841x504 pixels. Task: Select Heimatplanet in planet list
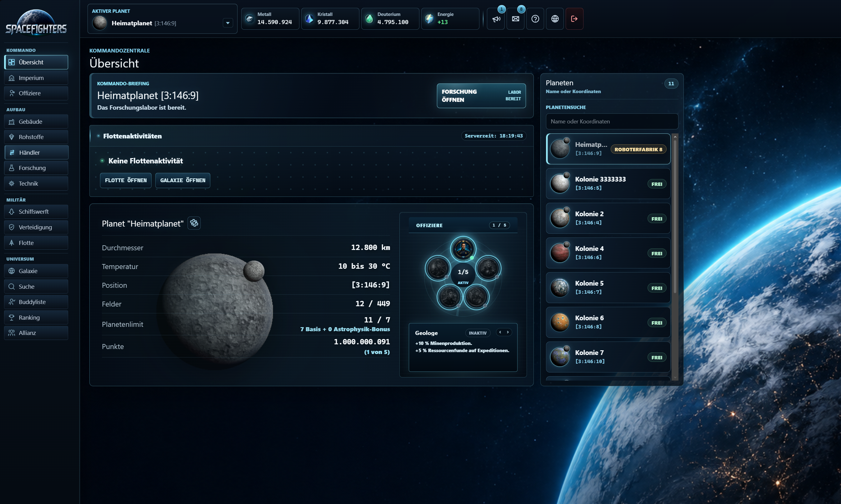coord(608,149)
